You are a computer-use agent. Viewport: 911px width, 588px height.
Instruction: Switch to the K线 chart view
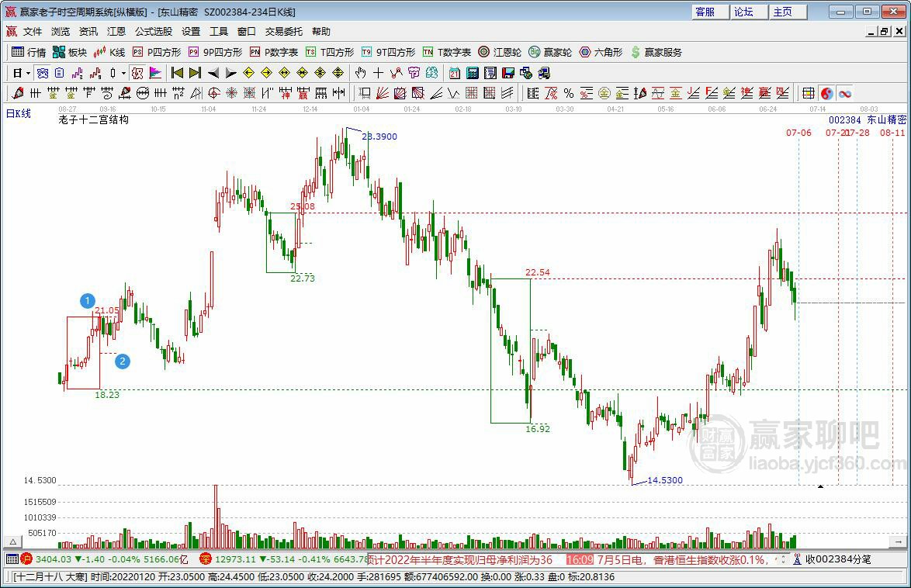click(109, 52)
